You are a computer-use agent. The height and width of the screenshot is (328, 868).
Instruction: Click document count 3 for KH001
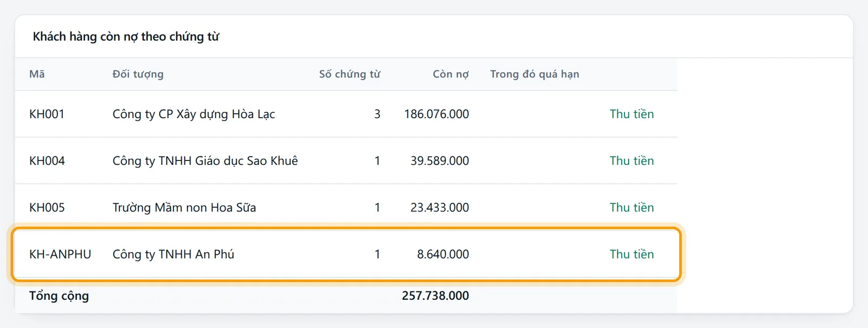[x=377, y=114]
